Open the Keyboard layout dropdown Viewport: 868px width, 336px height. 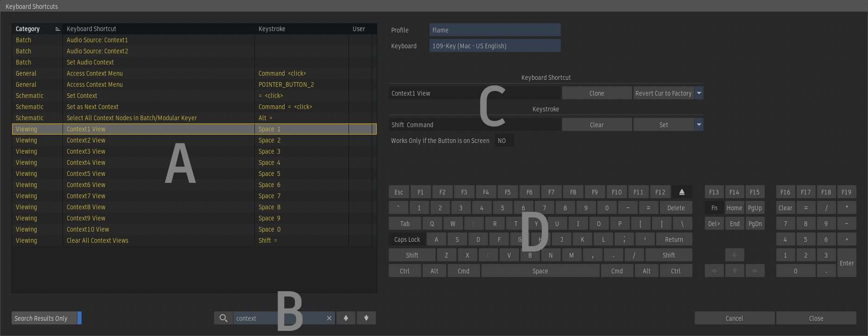pos(494,46)
